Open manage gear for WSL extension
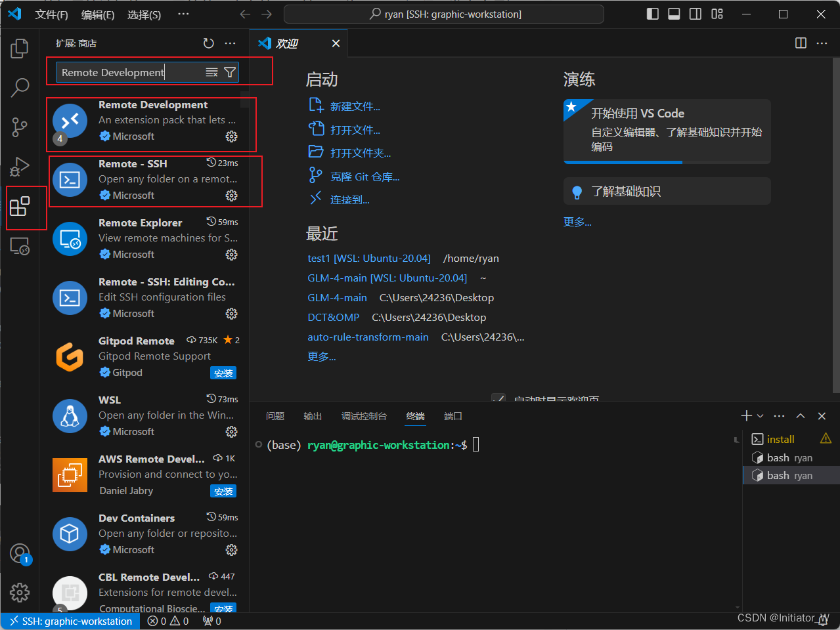The height and width of the screenshot is (630, 840). tap(231, 432)
